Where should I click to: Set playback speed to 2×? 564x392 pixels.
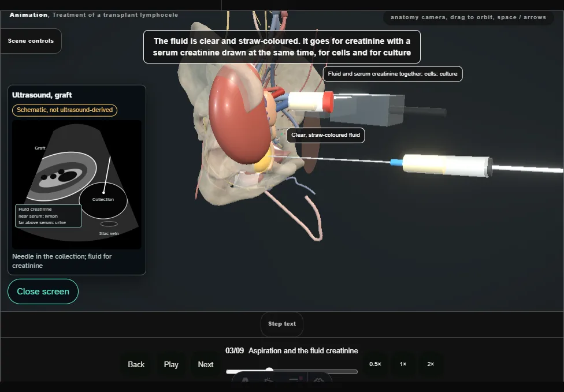click(x=431, y=364)
